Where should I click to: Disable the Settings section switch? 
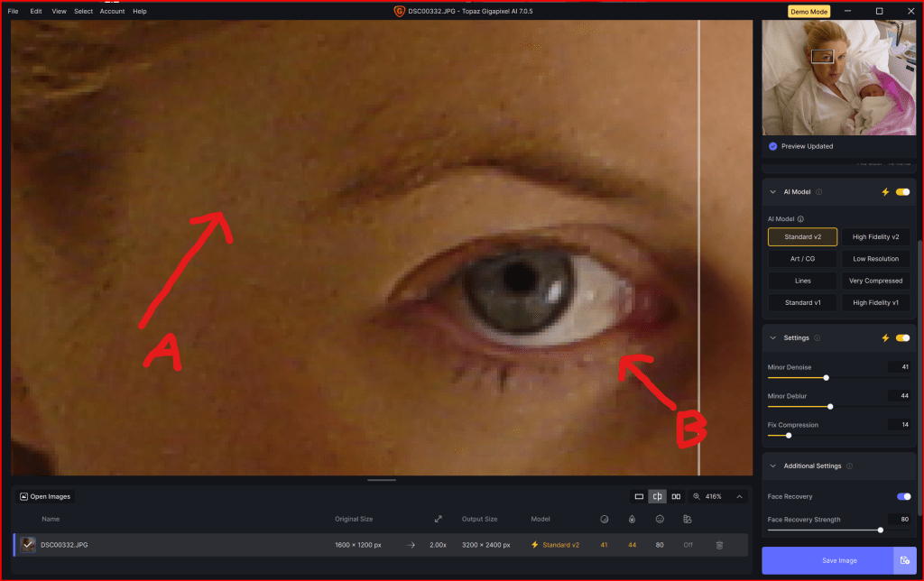tap(902, 338)
